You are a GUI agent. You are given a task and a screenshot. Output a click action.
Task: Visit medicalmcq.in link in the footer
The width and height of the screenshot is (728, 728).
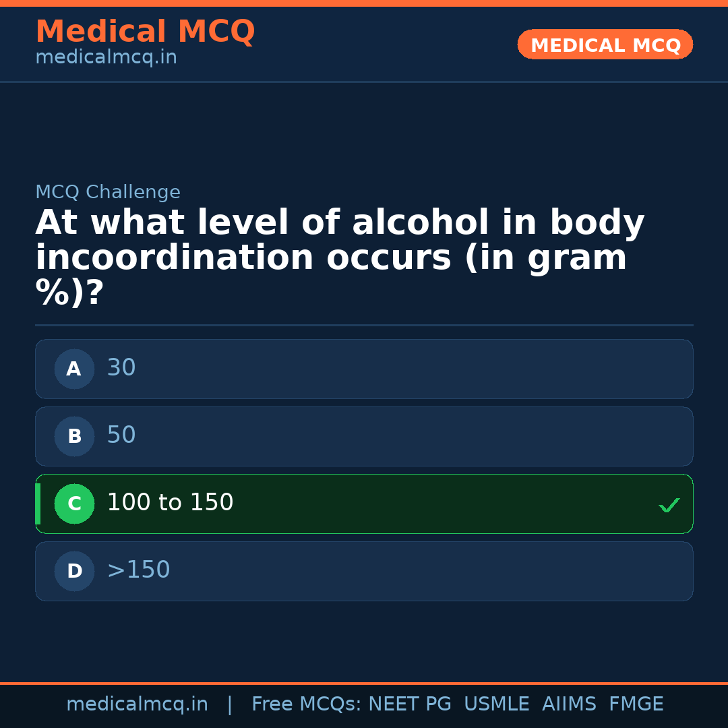(137, 704)
